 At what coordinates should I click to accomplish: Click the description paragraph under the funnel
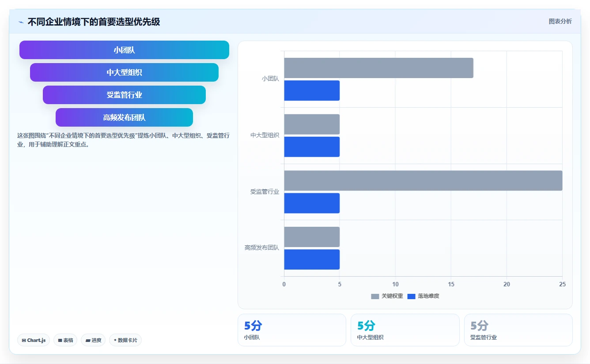[x=123, y=139]
